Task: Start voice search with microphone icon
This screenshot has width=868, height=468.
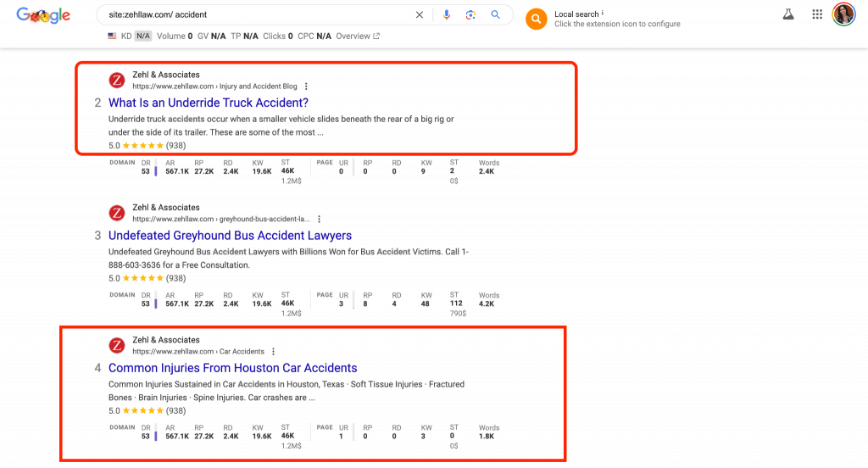Action: coord(447,15)
